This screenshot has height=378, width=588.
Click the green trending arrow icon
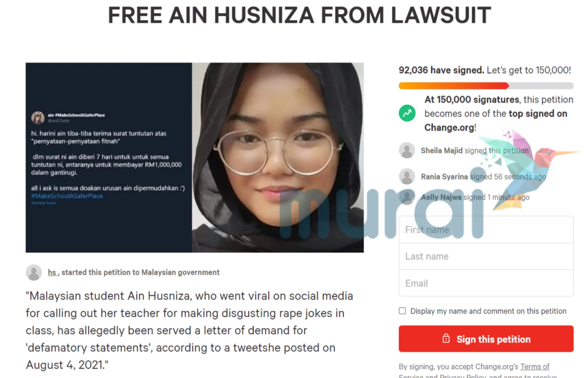point(407,113)
